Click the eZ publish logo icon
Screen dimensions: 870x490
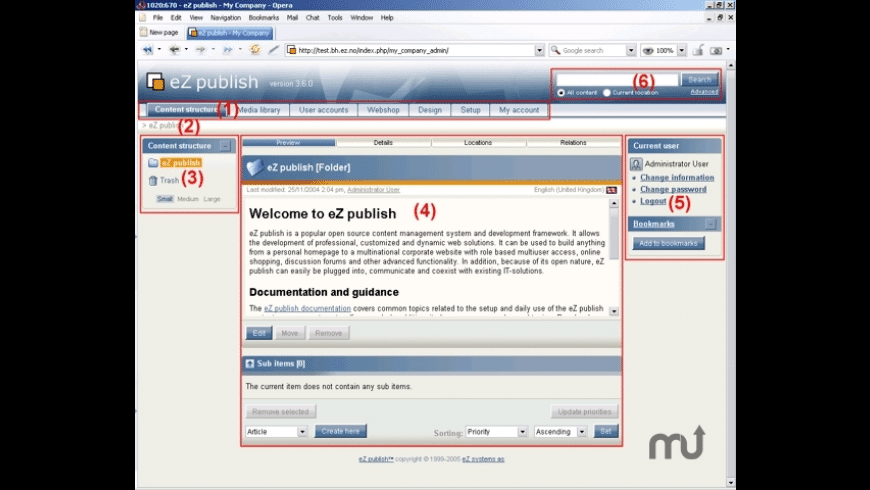[155, 82]
